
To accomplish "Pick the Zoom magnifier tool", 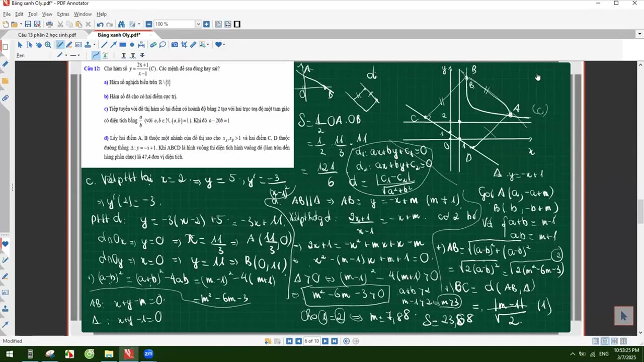I will click(48, 45).
